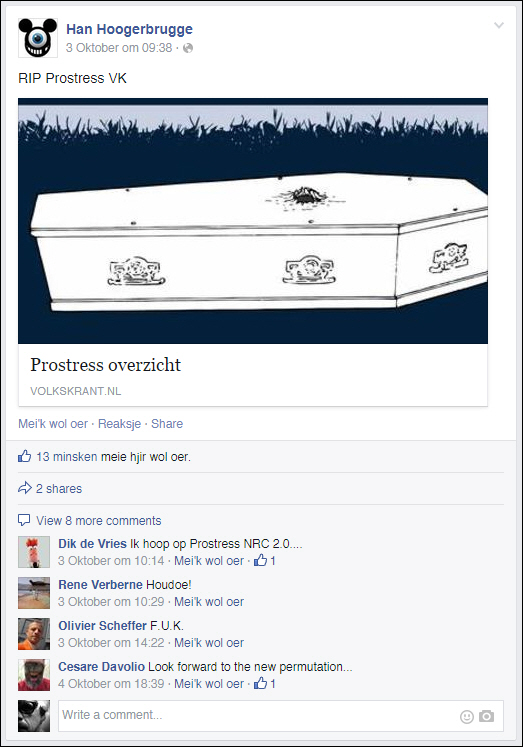Click the Write a comment input field
The image size is (523, 747).
[281, 716]
